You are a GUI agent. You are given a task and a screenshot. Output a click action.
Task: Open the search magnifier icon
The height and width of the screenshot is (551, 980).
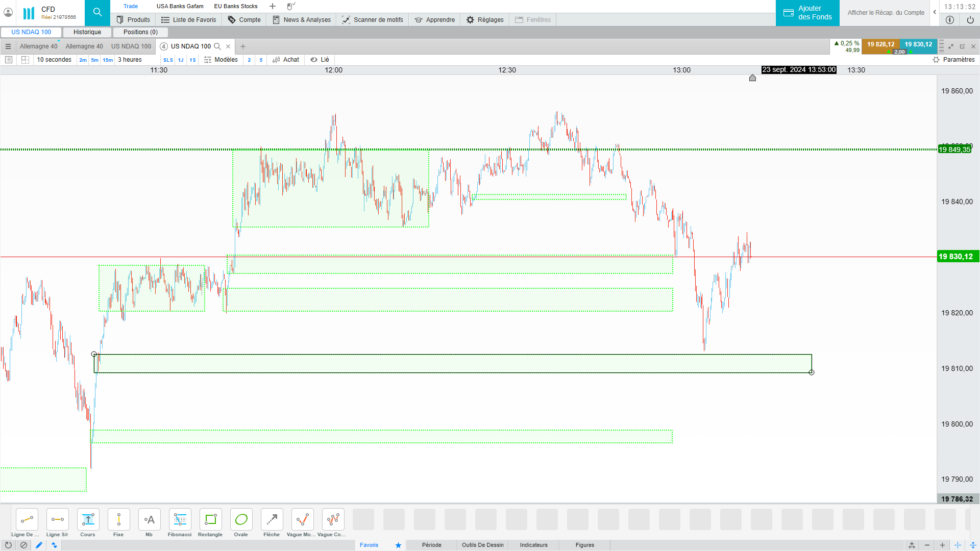click(x=97, y=12)
